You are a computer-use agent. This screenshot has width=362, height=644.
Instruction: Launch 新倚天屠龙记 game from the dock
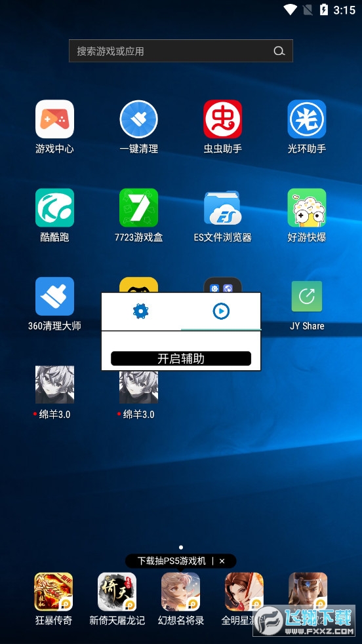pyautogui.click(x=117, y=592)
